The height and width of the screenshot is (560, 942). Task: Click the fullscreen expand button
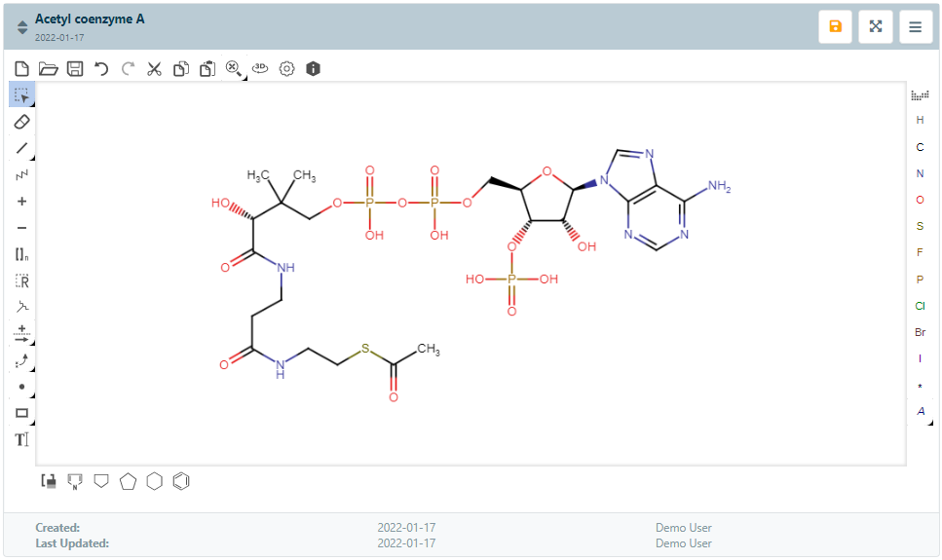875,27
